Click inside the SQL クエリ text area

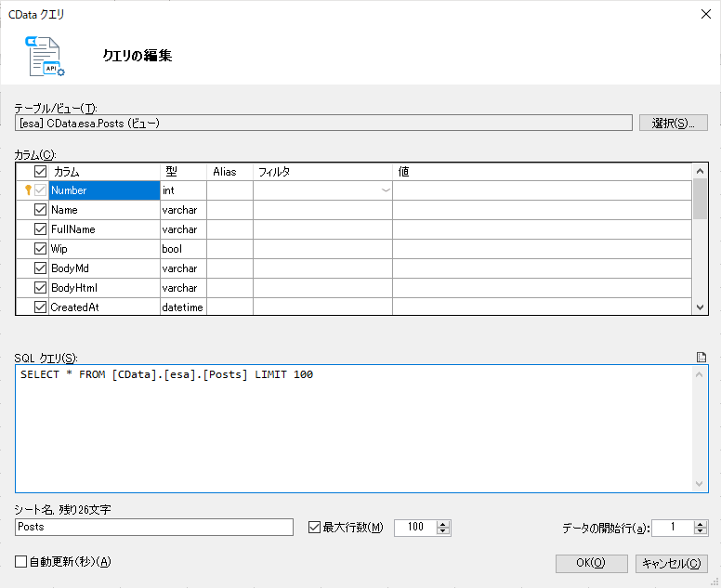pos(354,428)
